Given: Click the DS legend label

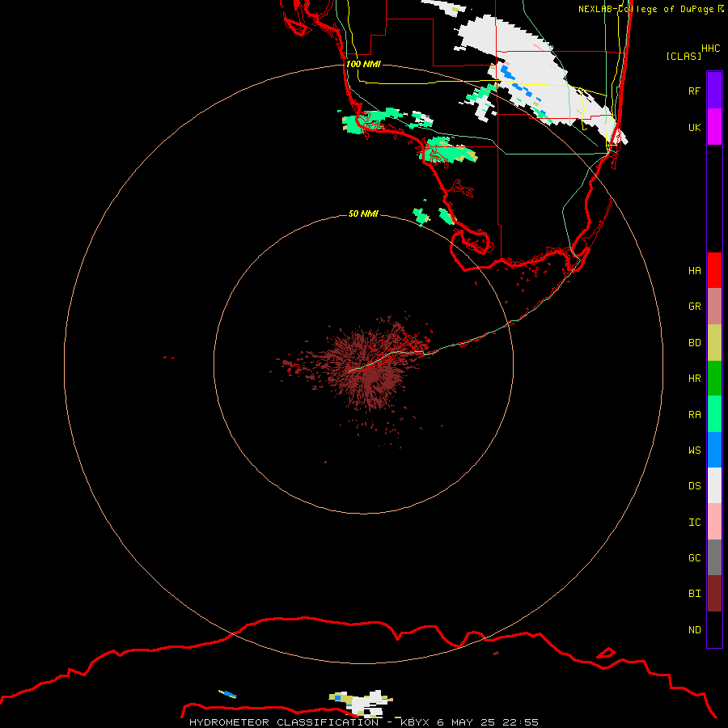Looking at the screenshot, I should coord(694,486).
